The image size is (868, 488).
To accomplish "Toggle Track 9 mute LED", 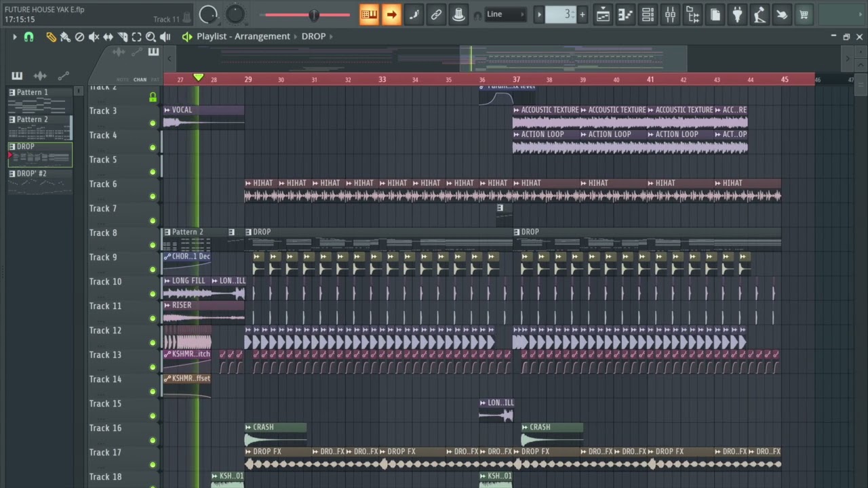I will (x=153, y=270).
